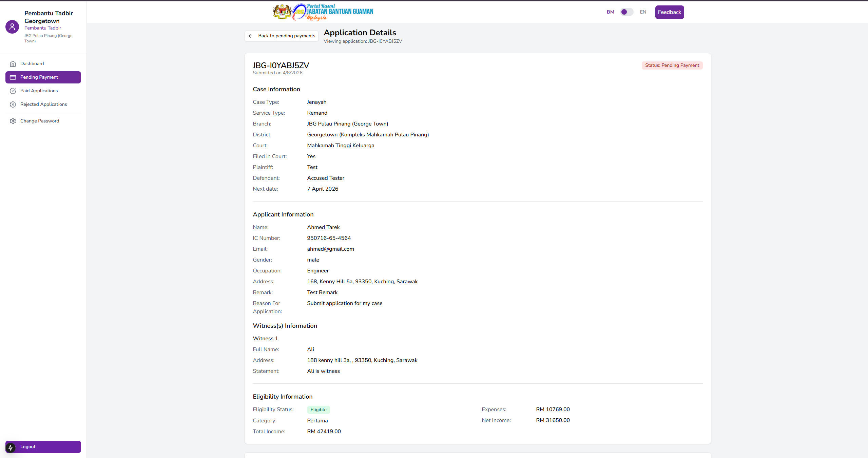The height and width of the screenshot is (458, 868).
Task: Toggle the BM/EN language switch
Action: pyautogui.click(x=626, y=12)
